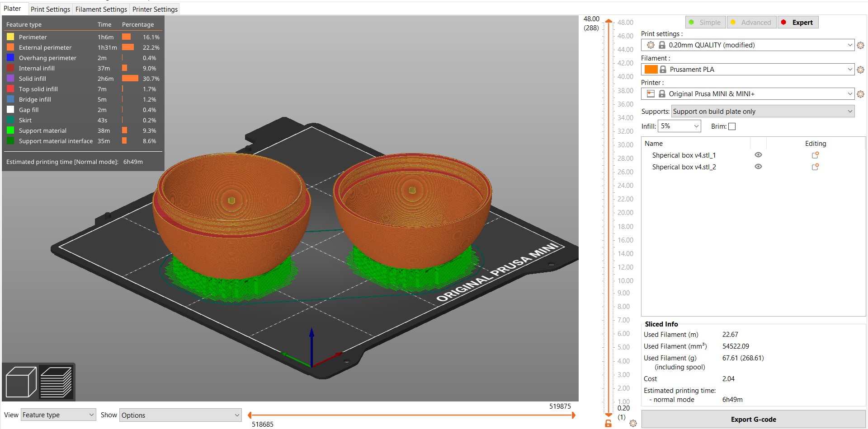
Task: Click the "519875" move slider label
Action: (560, 406)
